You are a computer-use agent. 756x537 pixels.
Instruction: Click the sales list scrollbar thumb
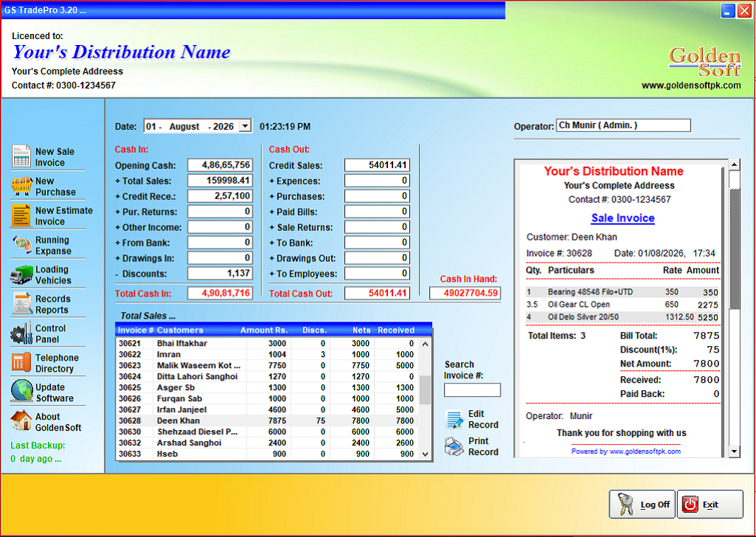[x=425, y=390]
